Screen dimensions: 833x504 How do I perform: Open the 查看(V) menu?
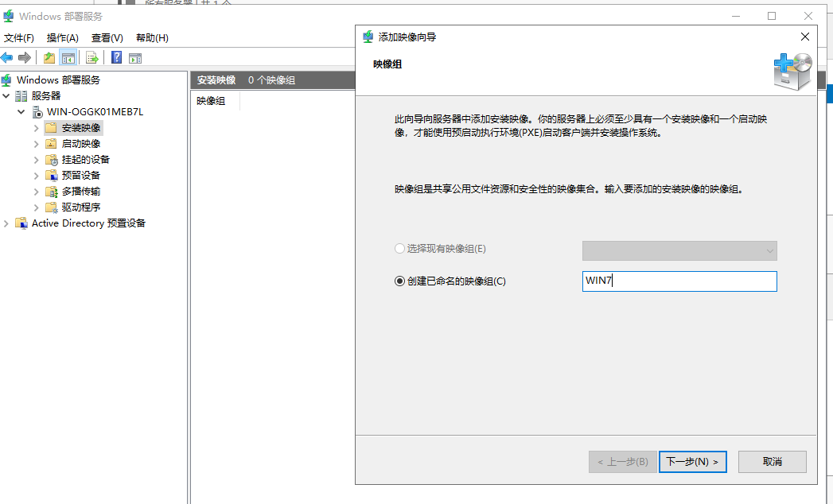point(107,37)
